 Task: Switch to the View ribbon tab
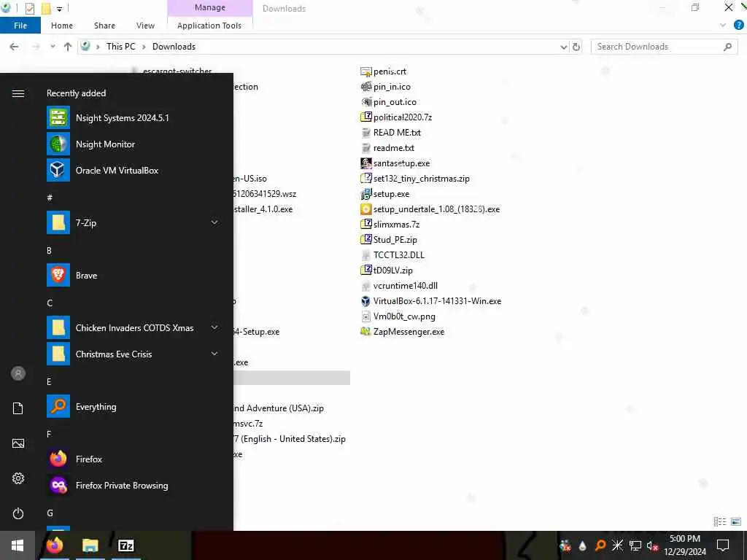(145, 26)
